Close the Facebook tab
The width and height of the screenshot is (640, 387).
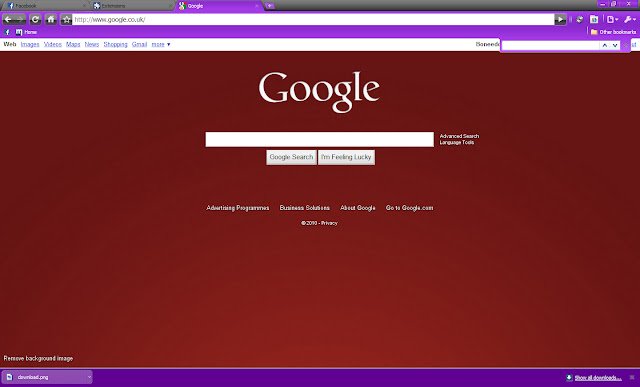pos(84,6)
